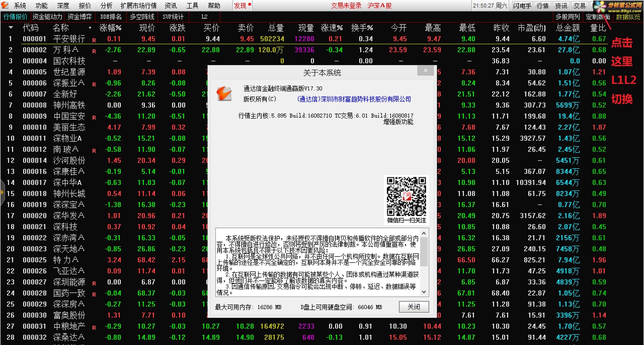Click the R marker beside 中粮地产
This screenshot has width=644, height=345.
[94, 327]
